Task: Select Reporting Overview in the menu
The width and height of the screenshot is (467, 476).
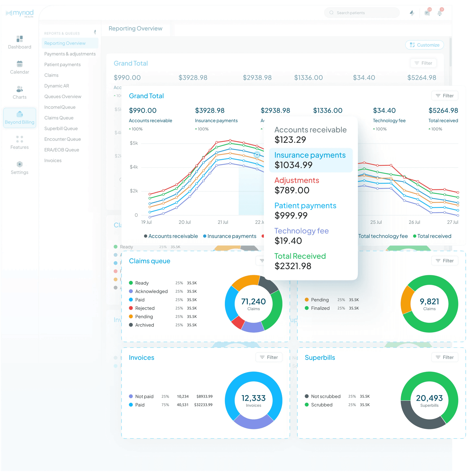Action: 65,43
